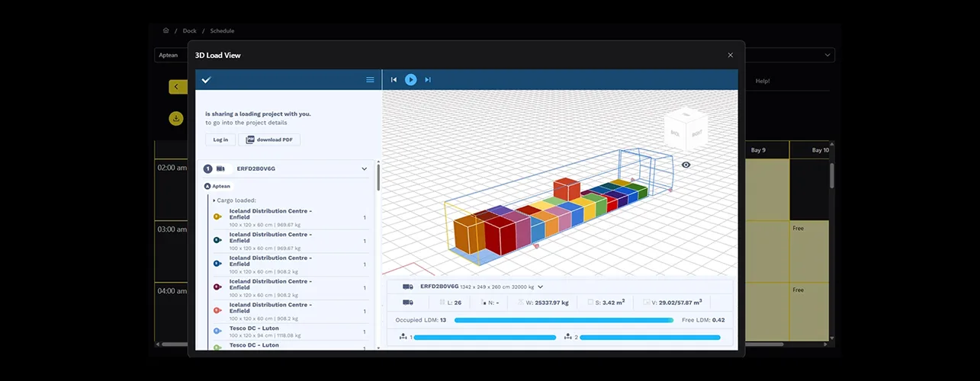Click the truck icon beside ERFD2B0V6G in the stats bar
980x381 pixels.
(x=407, y=287)
